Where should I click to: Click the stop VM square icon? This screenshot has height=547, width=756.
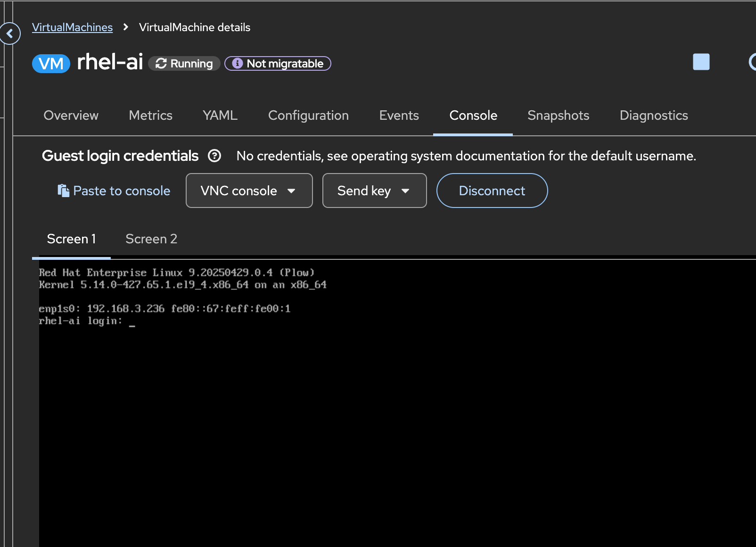701,62
